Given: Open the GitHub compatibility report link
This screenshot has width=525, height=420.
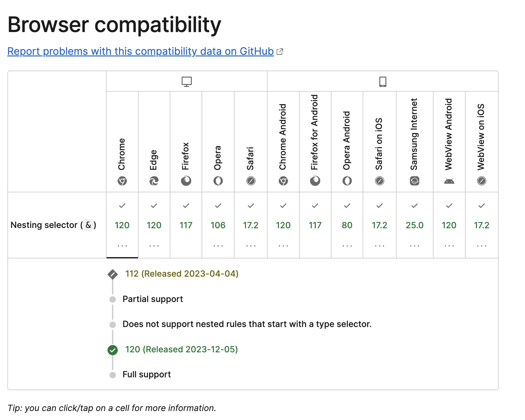Looking at the screenshot, I should (141, 51).
